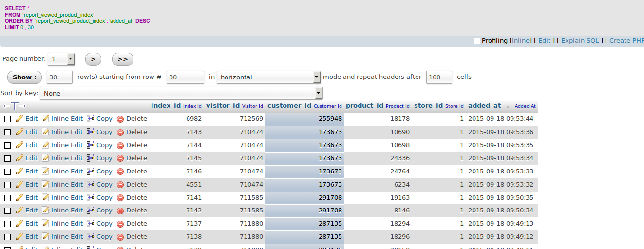Viewport: 644px width, 249px height.
Task: Click the pencil Edit icon for row 7141
Action: pos(19,197)
